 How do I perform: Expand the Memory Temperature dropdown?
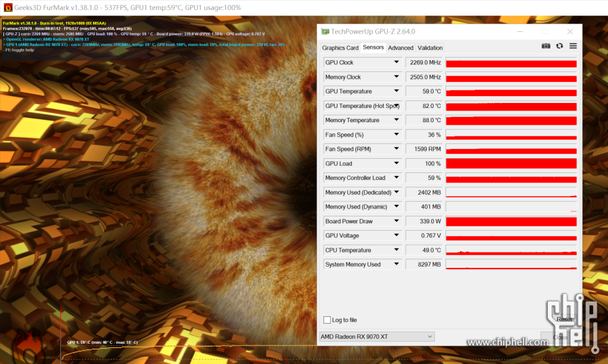(396, 120)
